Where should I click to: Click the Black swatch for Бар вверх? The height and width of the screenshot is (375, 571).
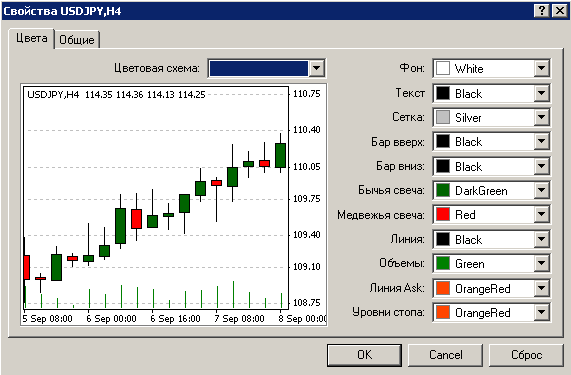(x=443, y=141)
